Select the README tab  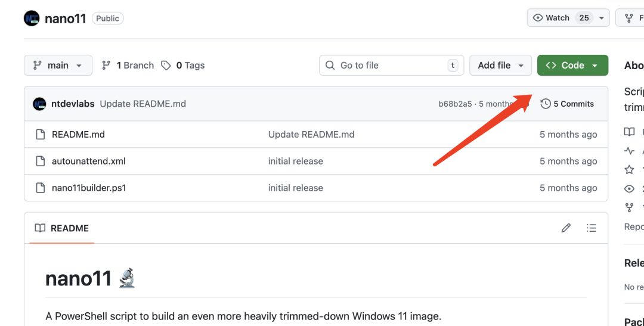click(61, 228)
